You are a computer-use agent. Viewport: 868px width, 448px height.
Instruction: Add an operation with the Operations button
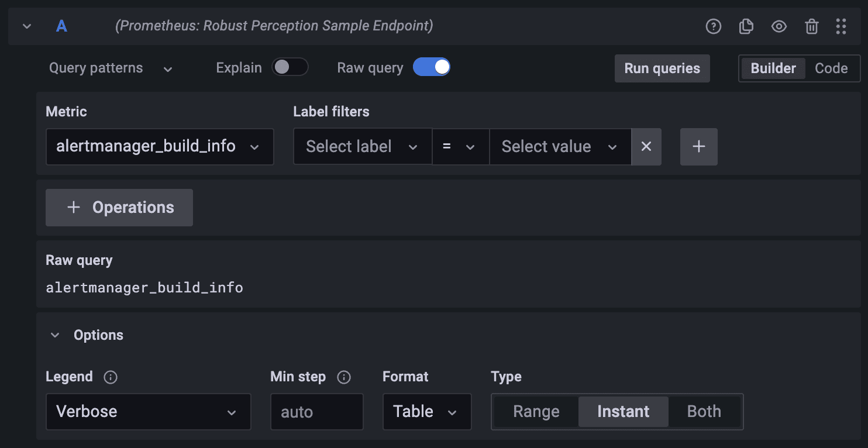[119, 207]
